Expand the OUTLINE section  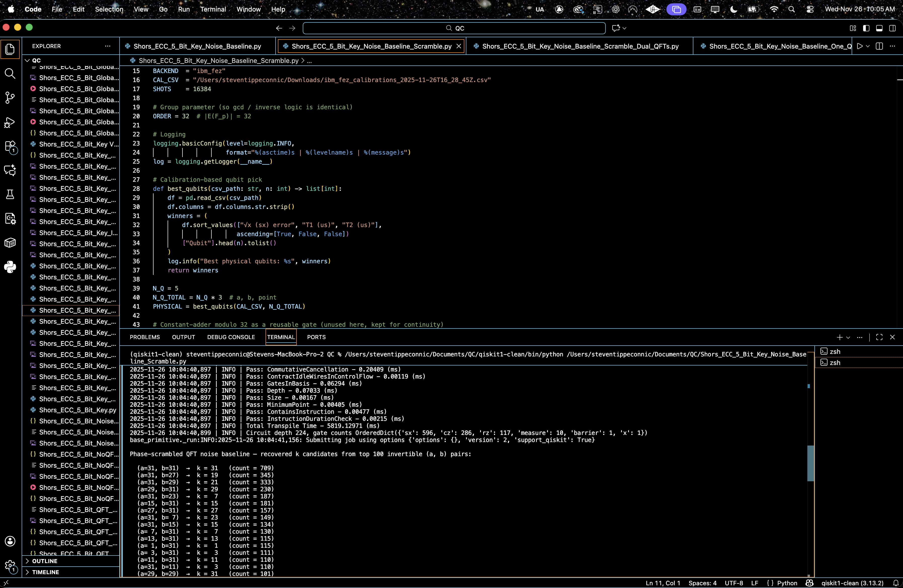tap(44, 561)
